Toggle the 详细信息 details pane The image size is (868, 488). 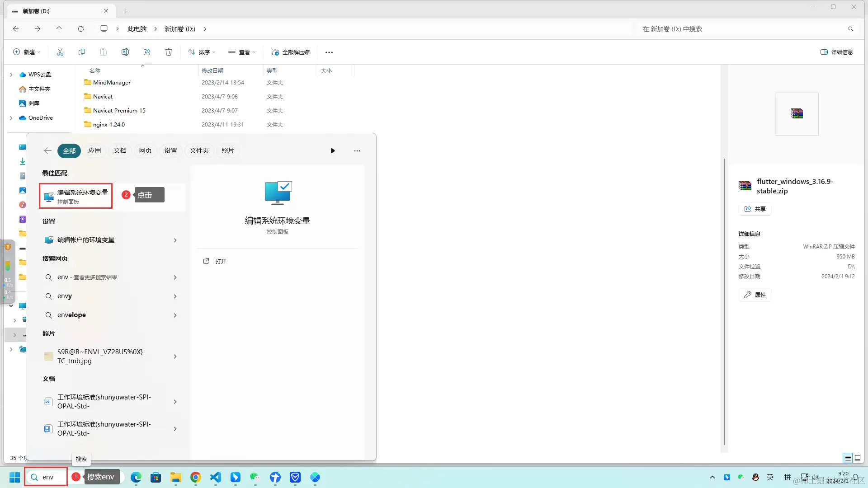tap(836, 52)
